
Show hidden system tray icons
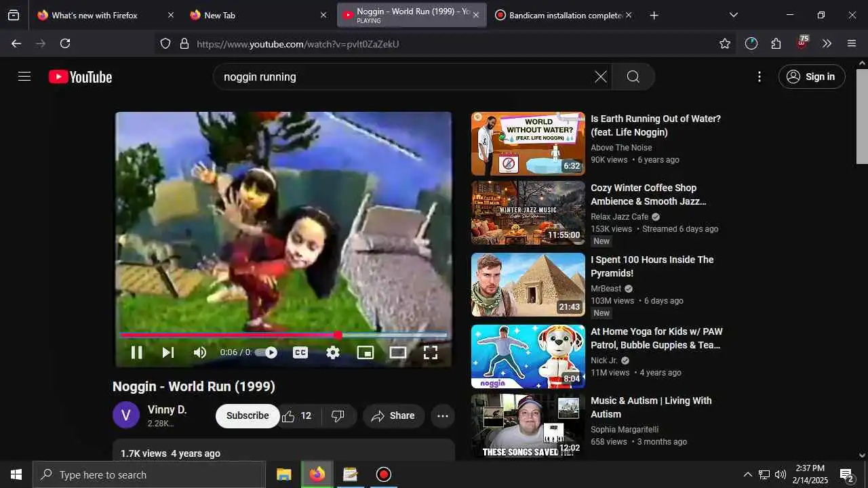click(x=748, y=474)
